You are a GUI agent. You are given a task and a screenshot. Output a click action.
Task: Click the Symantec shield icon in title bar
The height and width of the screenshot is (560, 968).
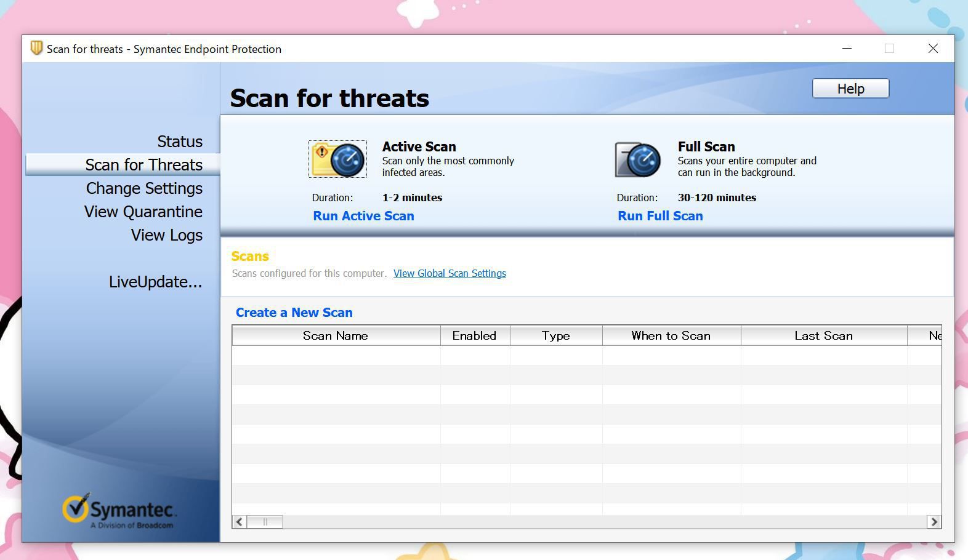pyautogui.click(x=36, y=48)
